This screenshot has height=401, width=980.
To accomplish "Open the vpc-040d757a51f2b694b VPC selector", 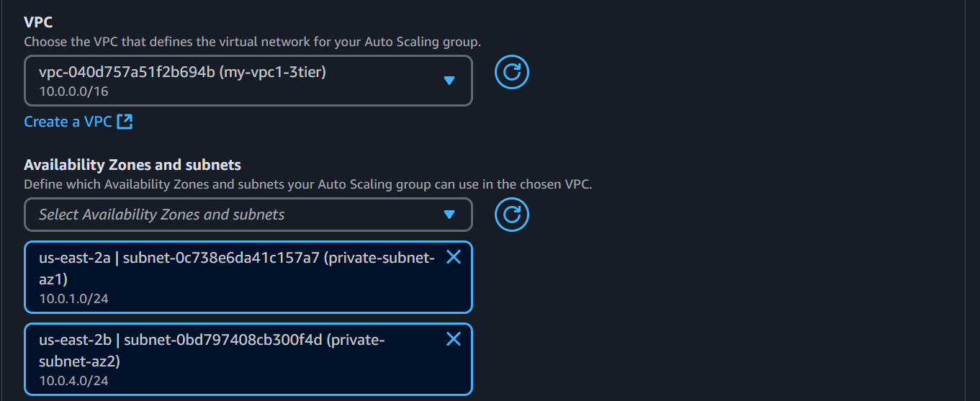I will click(248, 81).
